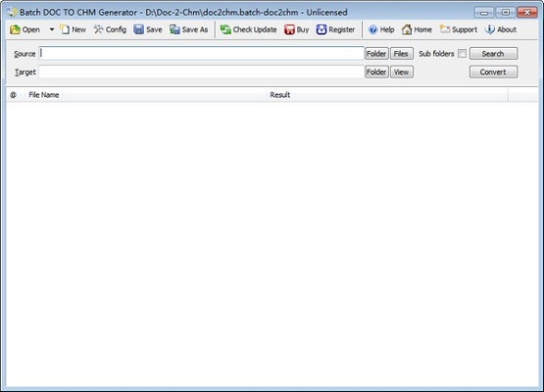Focus the Source path input field

(202, 54)
